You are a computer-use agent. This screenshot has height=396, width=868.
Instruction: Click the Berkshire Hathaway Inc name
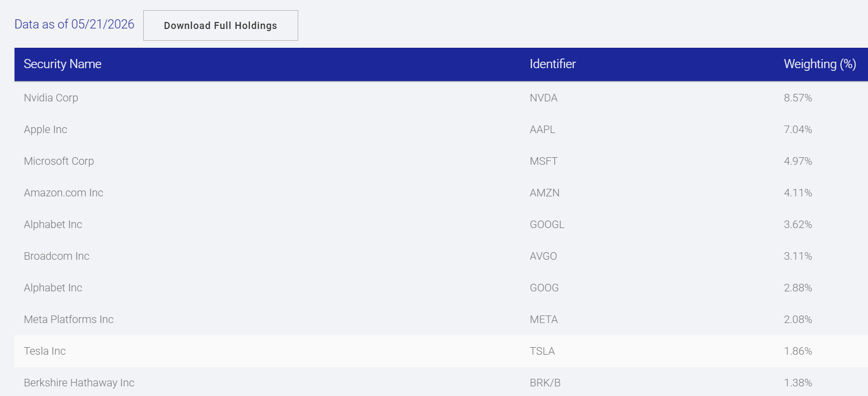coord(79,383)
